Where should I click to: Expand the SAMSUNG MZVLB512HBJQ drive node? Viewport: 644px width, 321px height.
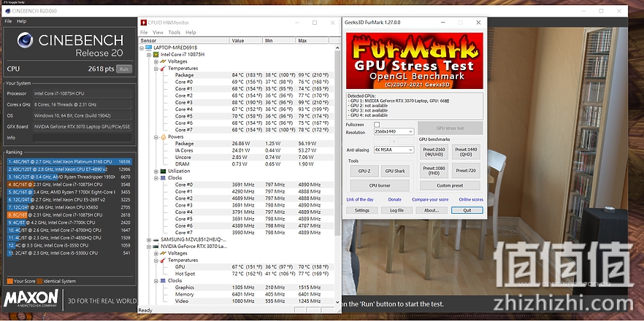pos(149,239)
